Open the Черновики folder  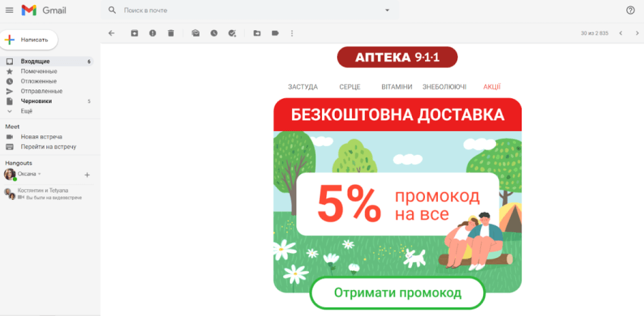[x=36, y=101]
